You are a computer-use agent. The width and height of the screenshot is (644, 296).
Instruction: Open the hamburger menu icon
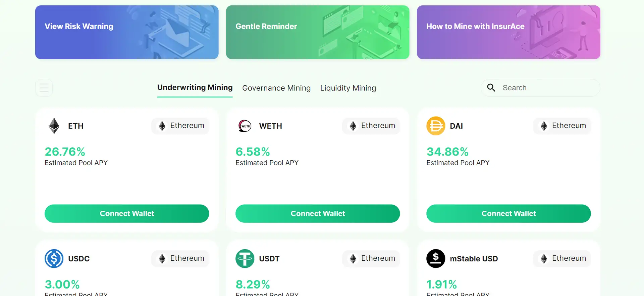(44, 88)
